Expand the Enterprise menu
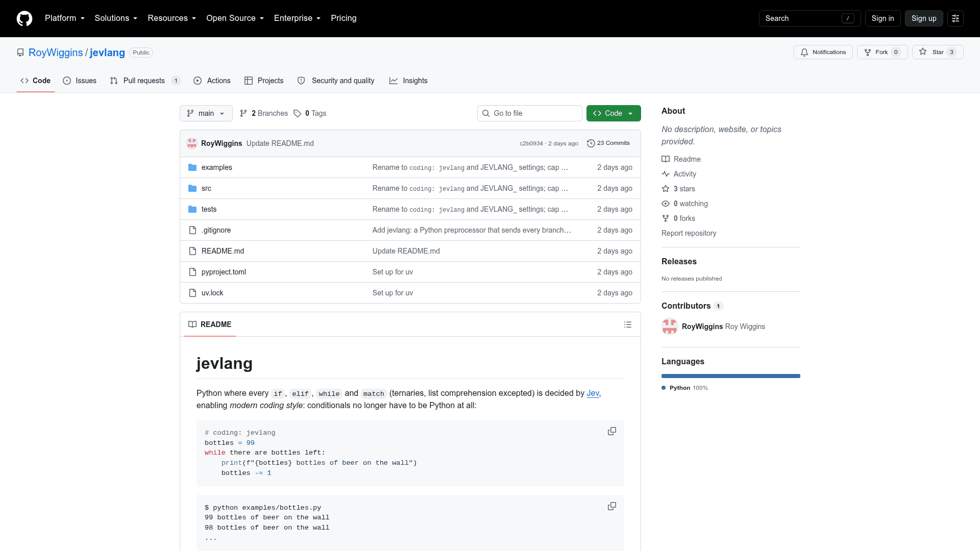The width and height of the screenshot is (980, 551). (298, 18)
